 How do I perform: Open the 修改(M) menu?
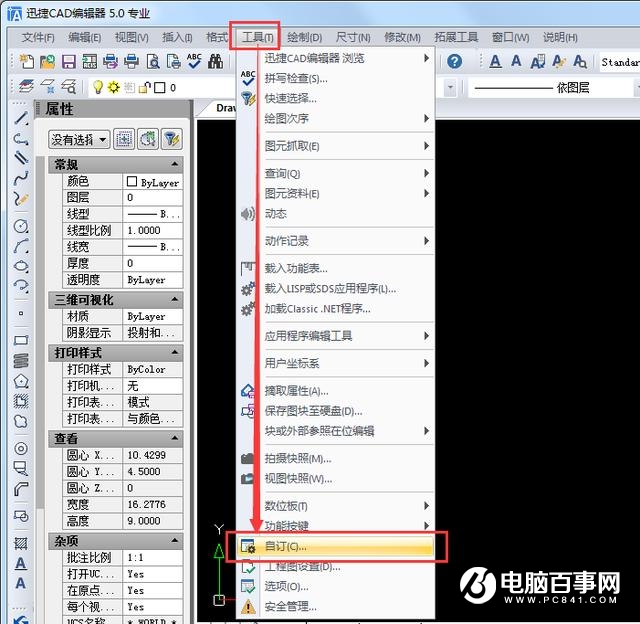click(402, 38)
